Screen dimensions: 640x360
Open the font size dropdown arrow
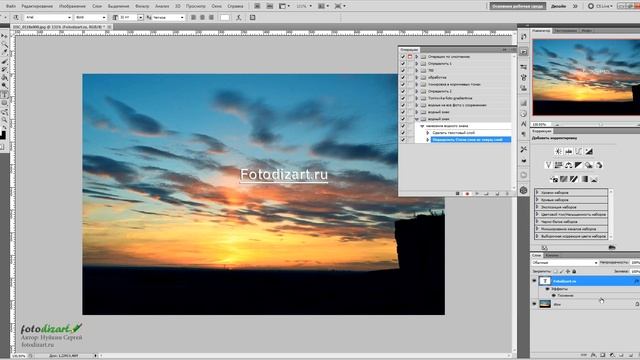point(140,18)
